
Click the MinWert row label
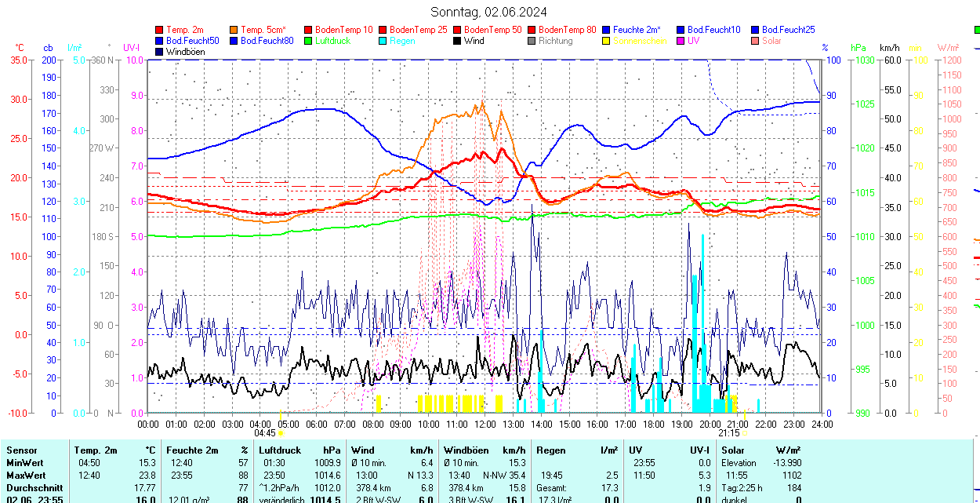[26, 463]
